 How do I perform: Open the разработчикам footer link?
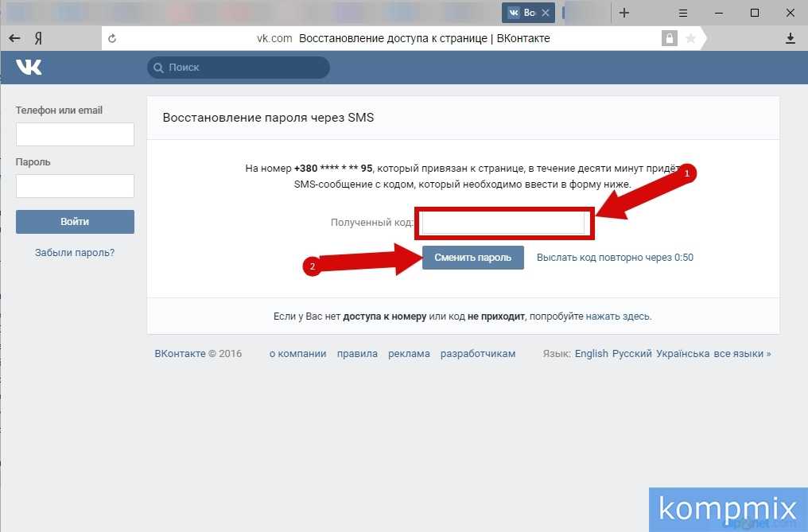(x=478, y=354)
